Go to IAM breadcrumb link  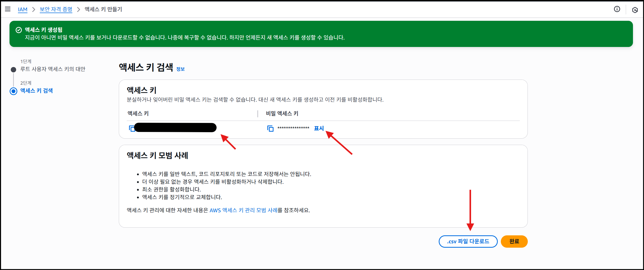click(x=23, y=9)
